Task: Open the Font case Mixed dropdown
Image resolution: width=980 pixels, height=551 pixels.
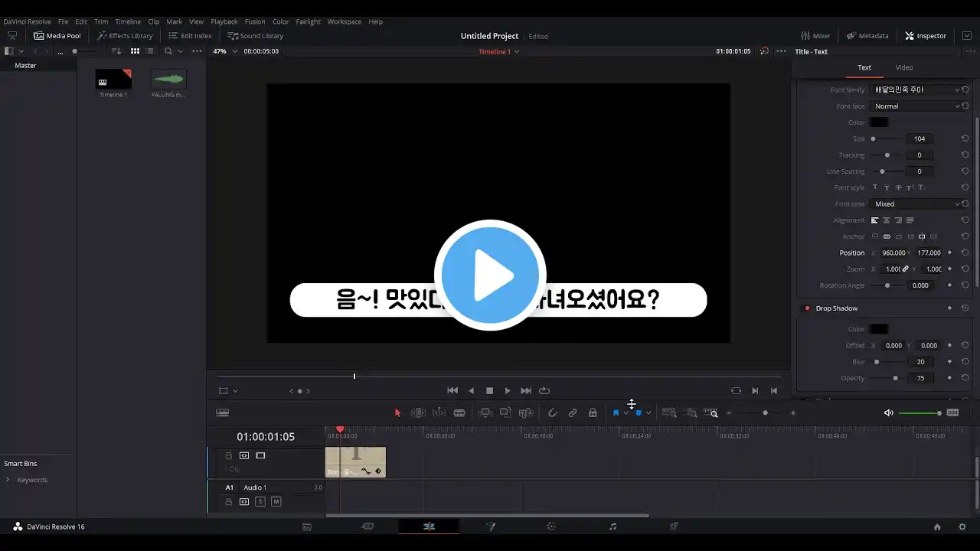Action: 916,204
